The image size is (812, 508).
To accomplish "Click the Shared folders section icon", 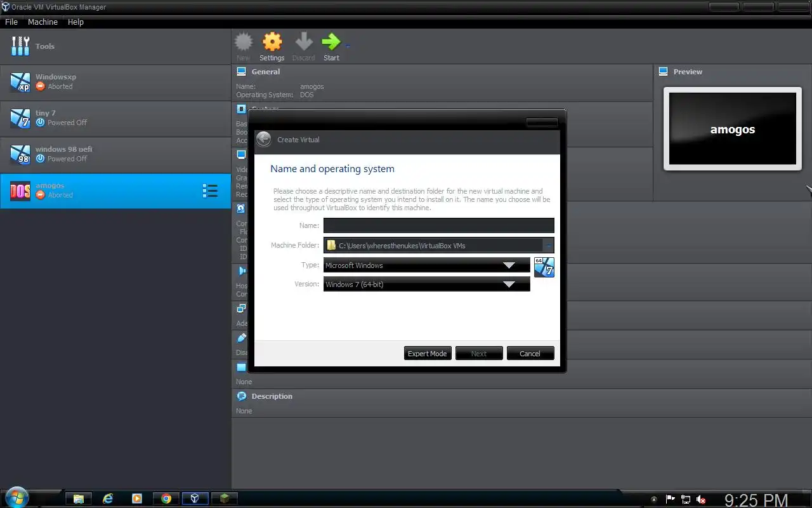I will [241, 367].
